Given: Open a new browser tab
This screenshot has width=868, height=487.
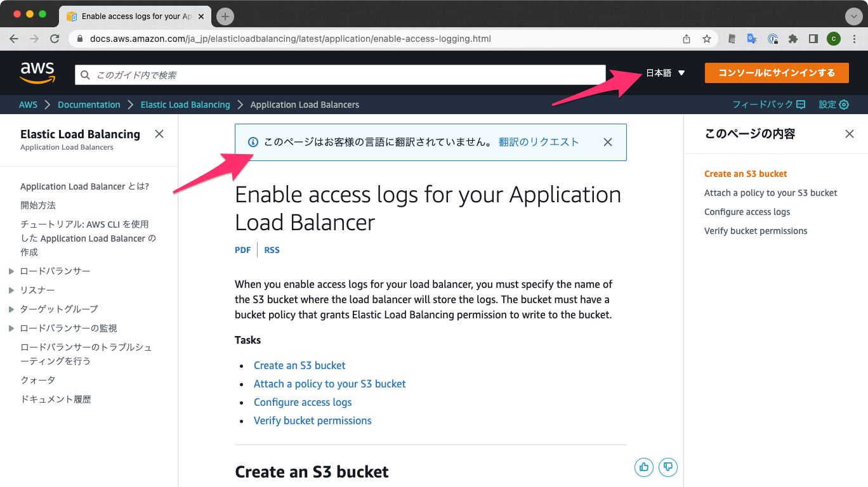Looking at the screenshot, I should click(225, 16).
